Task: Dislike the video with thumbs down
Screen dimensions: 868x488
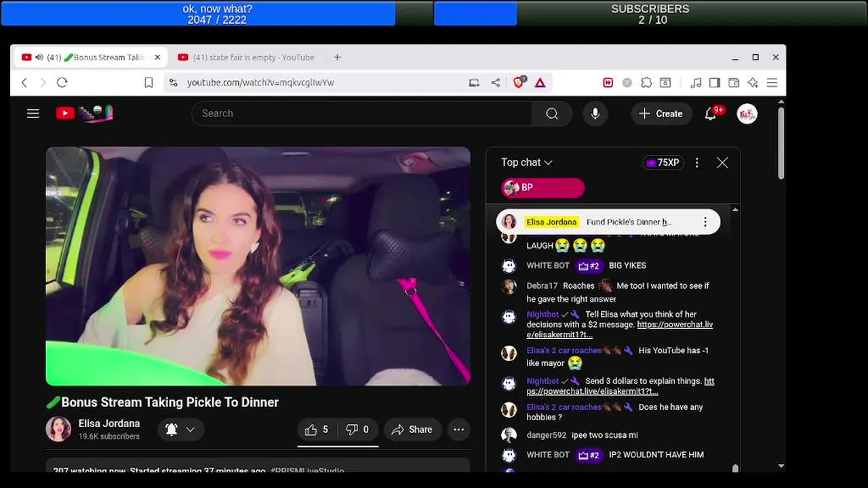Action: (x=358, y=430)
